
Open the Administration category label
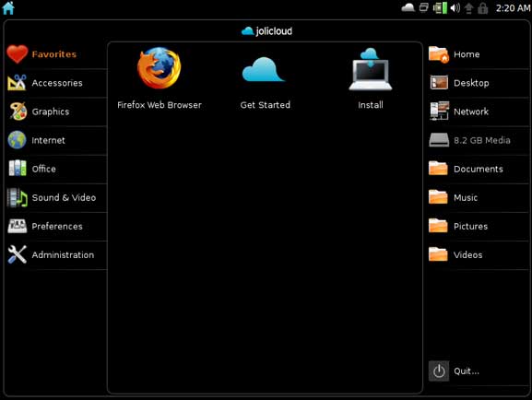[x=63, y=255]
